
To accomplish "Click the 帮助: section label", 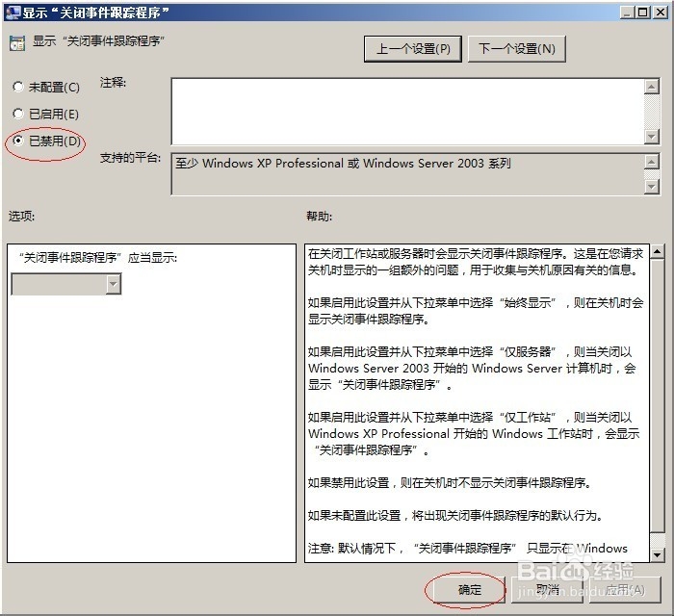I will coord(319,216).
